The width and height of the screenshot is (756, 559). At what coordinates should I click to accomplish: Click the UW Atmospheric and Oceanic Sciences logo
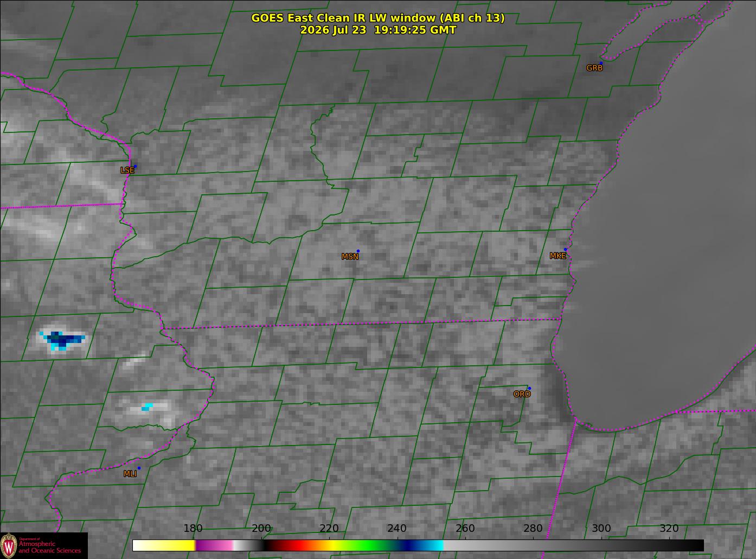point(43,545)
